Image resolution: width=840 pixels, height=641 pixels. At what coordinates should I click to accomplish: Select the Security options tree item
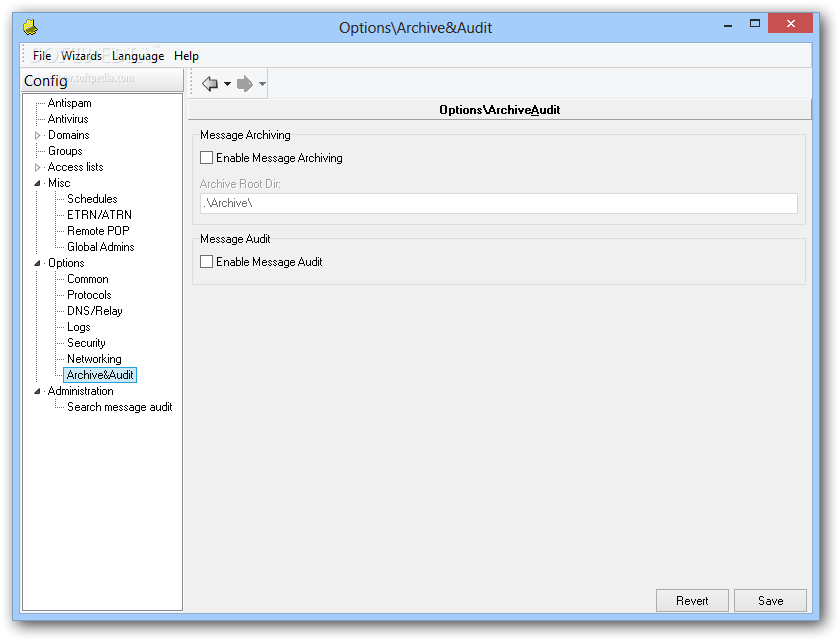(x=86, y=343)
